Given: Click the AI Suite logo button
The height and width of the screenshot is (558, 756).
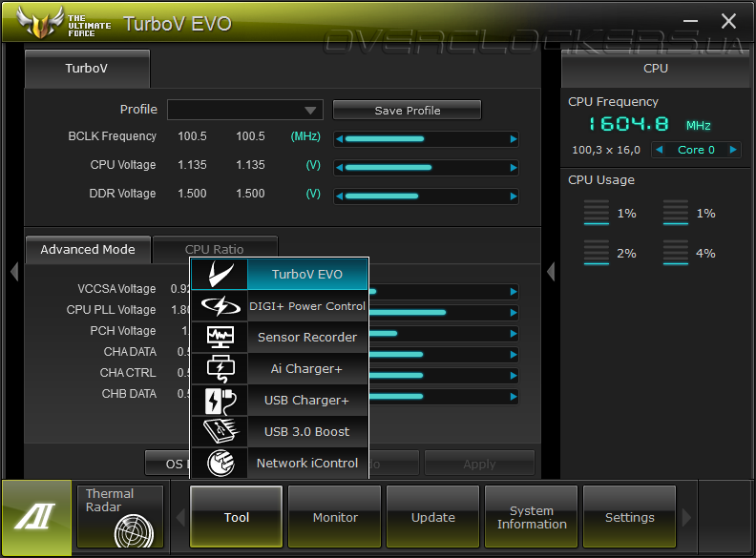Looking at the screenshot, I should click(36, 518).
